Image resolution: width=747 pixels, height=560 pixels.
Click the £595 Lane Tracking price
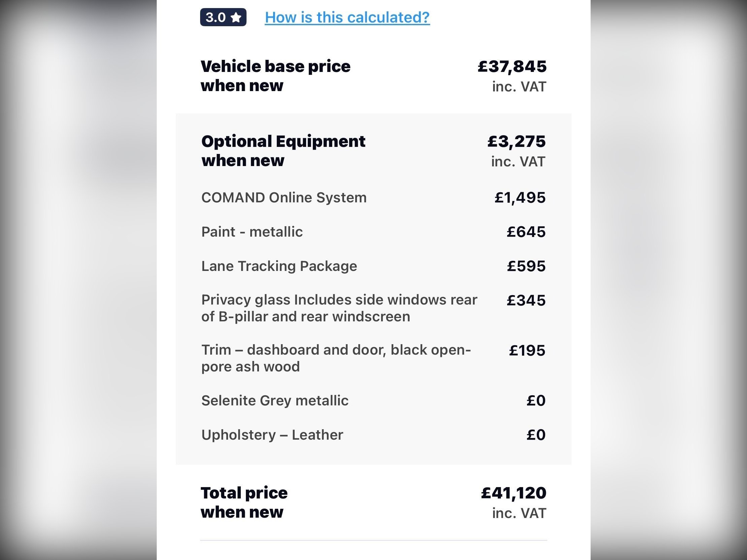click(526, 266)
